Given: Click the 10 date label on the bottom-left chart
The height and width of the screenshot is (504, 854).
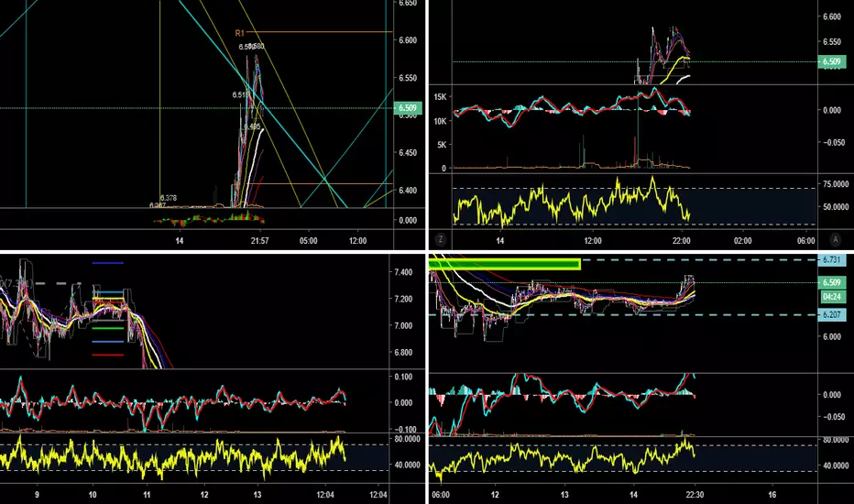Looking at the screenshot, I should coord(93,495).
